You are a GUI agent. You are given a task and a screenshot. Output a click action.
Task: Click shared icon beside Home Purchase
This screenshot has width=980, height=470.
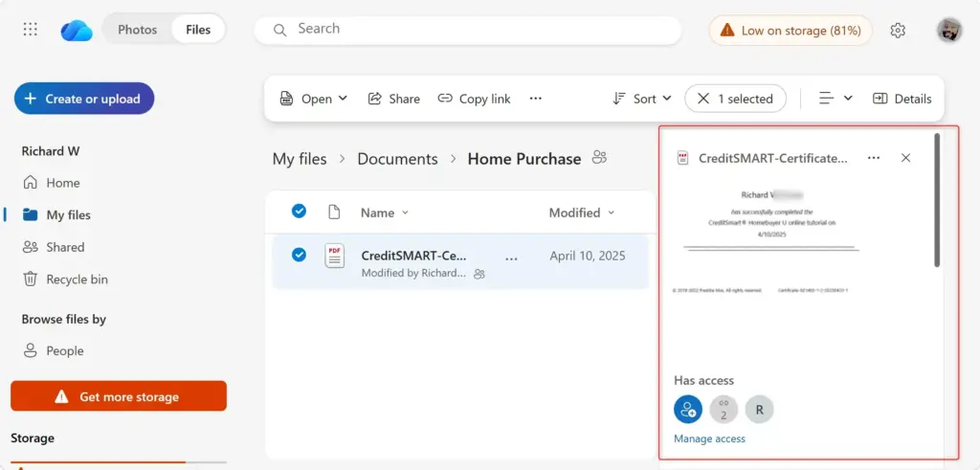(x=599, y=158)
